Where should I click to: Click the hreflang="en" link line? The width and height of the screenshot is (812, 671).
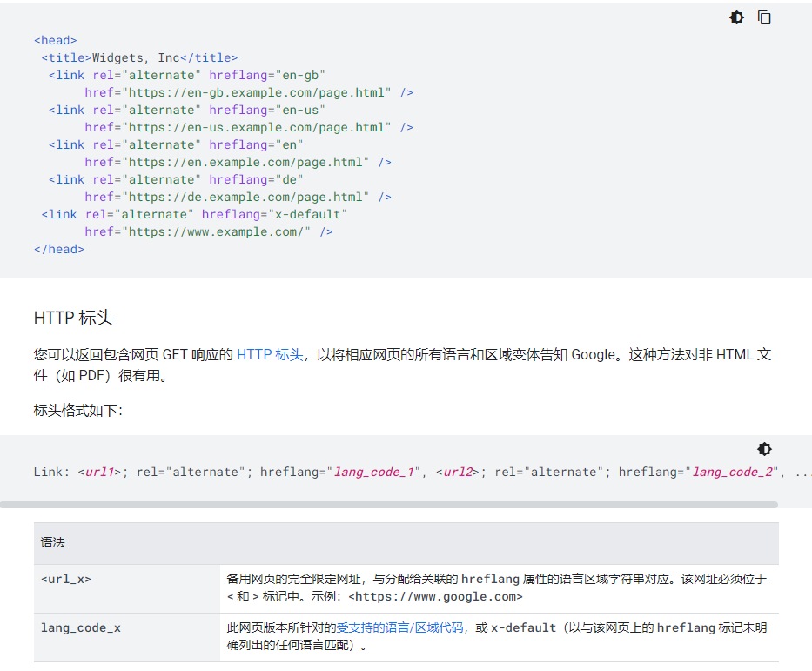coord(176,145)
